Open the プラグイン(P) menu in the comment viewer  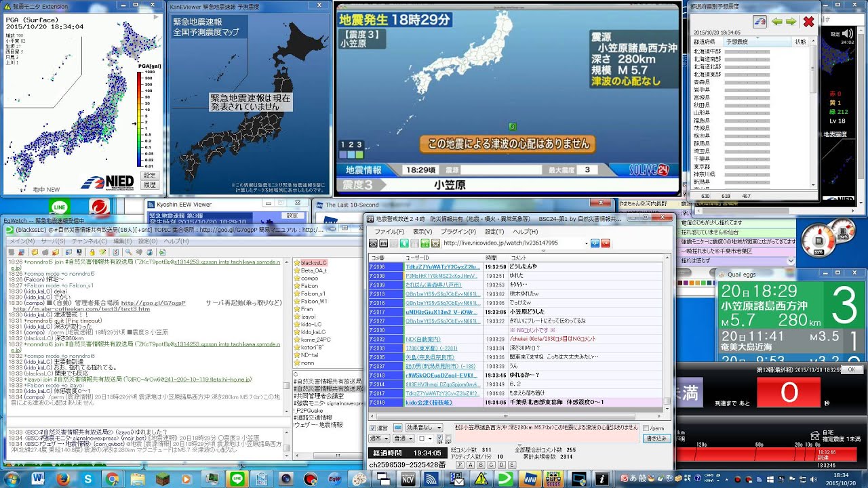click(x=458, y=232)
